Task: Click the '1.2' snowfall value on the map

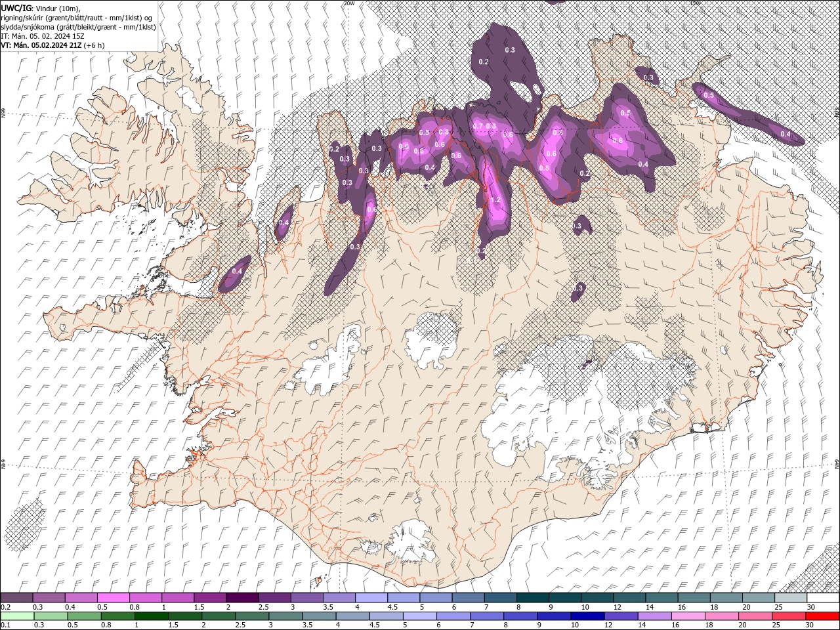Action: click(x=495, y=200)
